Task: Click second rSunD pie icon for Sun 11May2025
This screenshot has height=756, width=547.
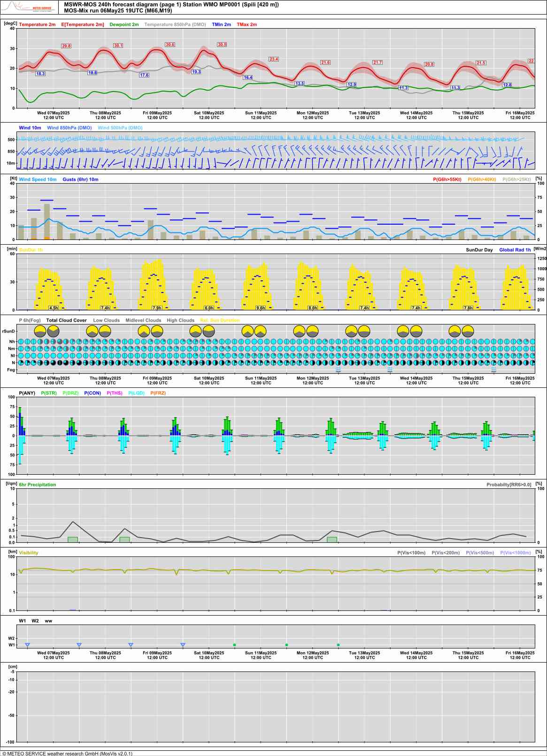Action: point(261,331)
